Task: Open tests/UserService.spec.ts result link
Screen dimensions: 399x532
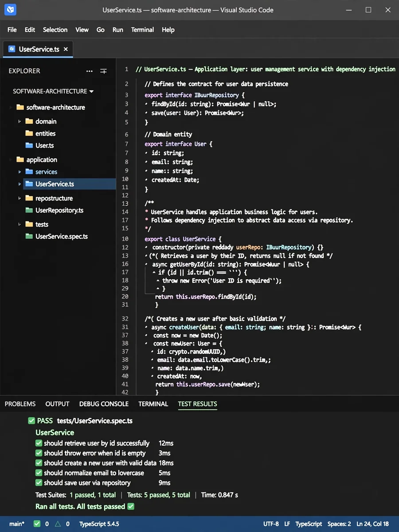Action: [x=95, y=421]
